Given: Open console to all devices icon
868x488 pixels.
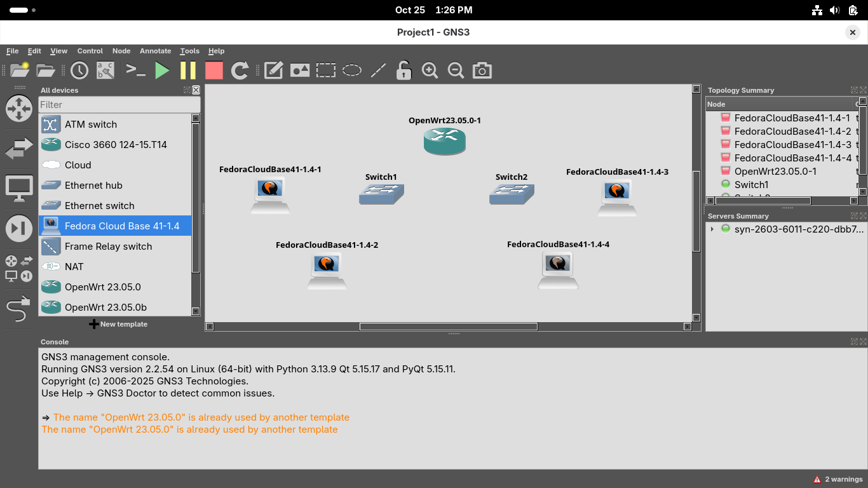Looking at the screenshot, I should click(136, 71).
